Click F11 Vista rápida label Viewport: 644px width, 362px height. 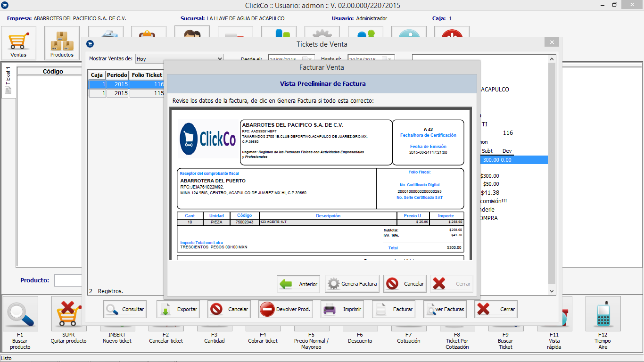click(x=554, y=341)
